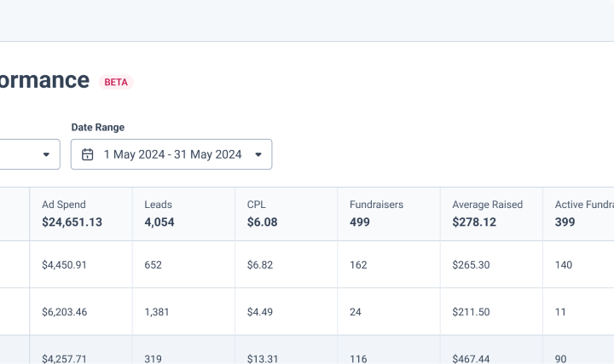Click the Date Range label
Image resolution: width=614 pixels, height=364 pixels.
tap(98, 127)
